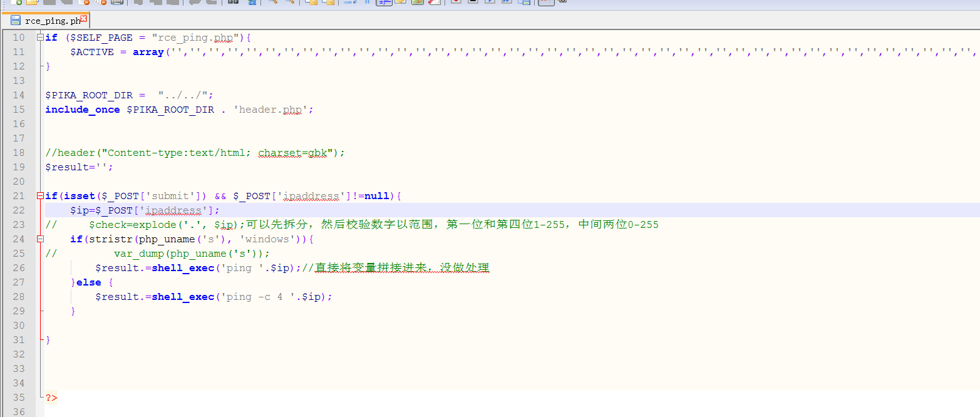Click the Open file folder icon
The height and width of the screenshot is (417, 980).
[32, 2]
